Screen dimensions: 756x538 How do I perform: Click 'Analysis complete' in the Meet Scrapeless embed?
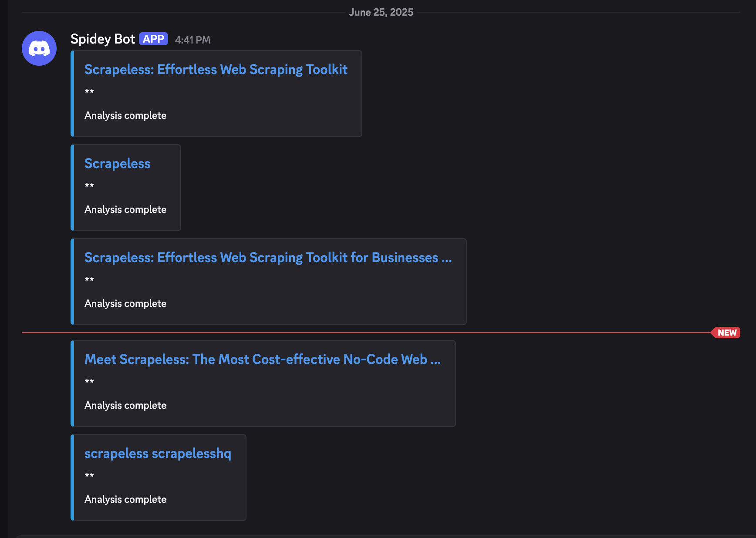(125, 405)
